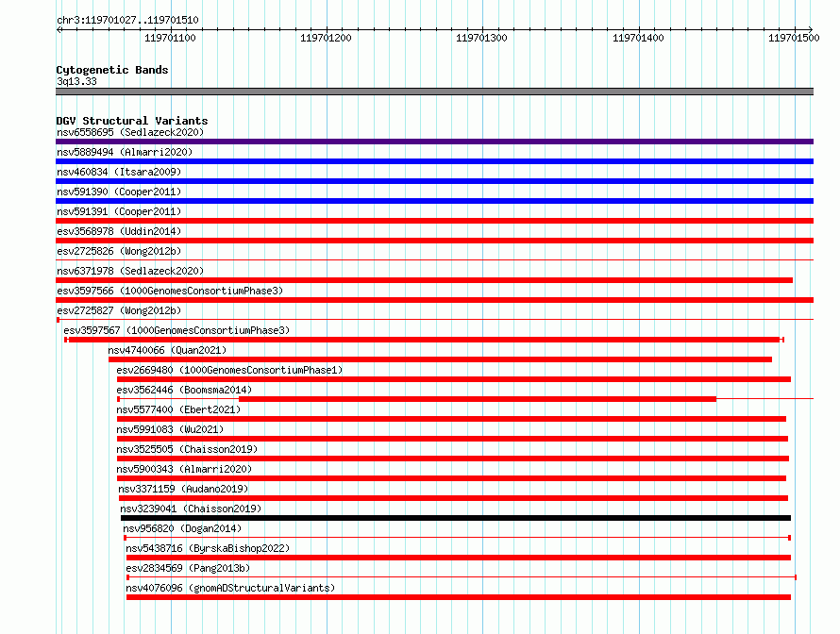Click the nsv956820 (Dogan2014) label
The height and width of the screenshot is (634, 840).
(182, 528)
